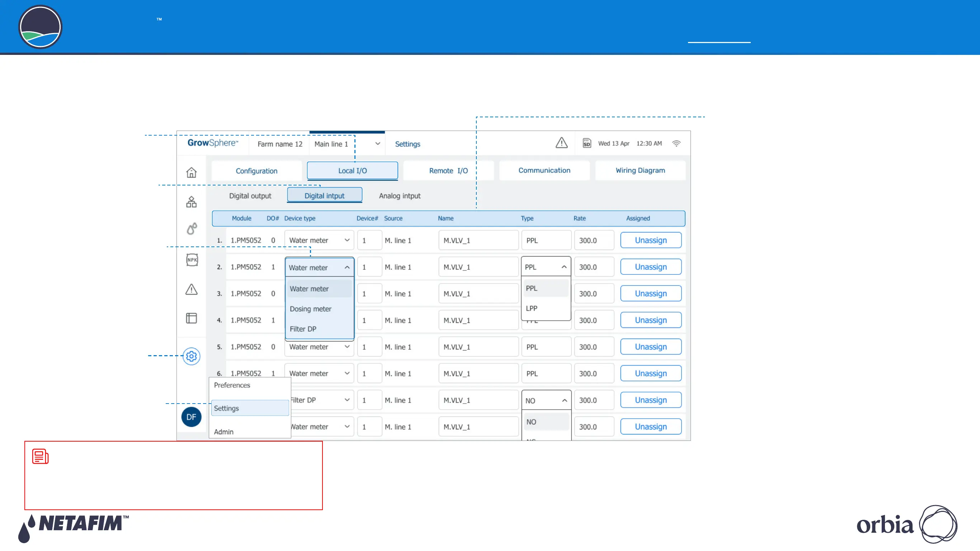This screenshot has height=551, width=980.
Task: Click the Assigned column header
Action: click(638, 218)
